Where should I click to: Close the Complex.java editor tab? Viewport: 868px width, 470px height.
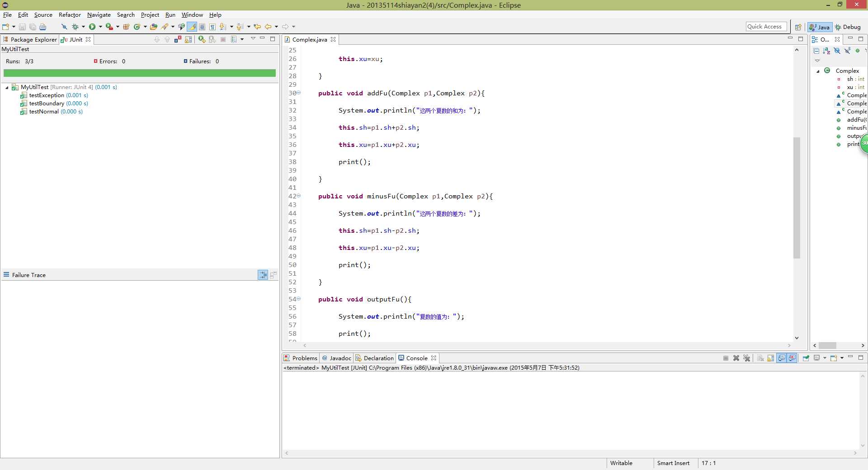click(x=333, y=39)
